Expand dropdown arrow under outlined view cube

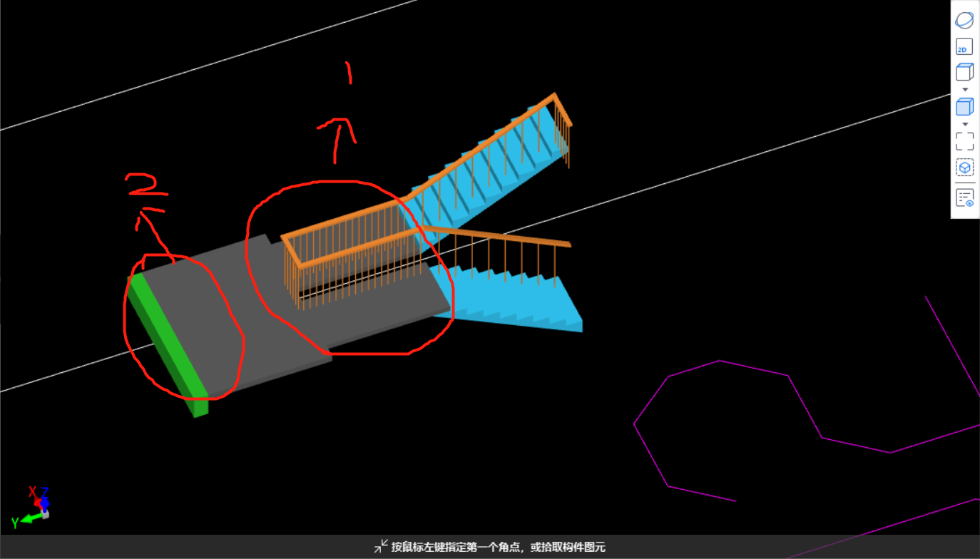click(x=965, y=89)
